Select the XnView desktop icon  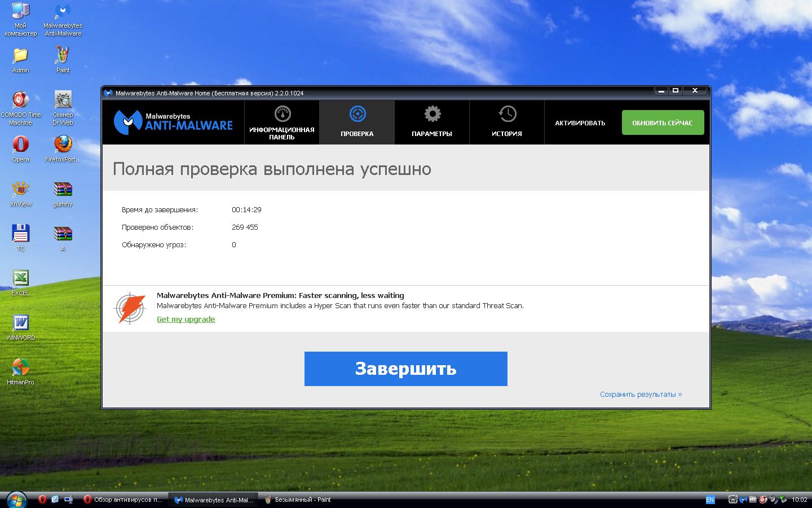[21, 194]
